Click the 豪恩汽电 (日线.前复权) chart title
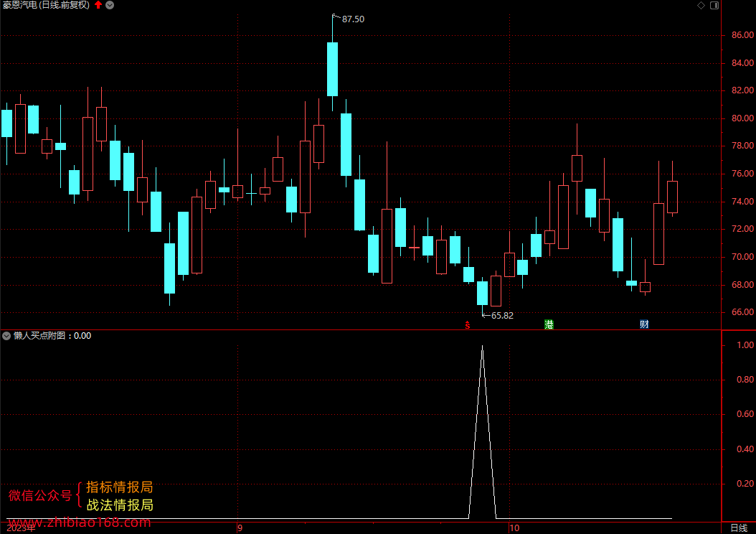 click(x=47, y=5)
